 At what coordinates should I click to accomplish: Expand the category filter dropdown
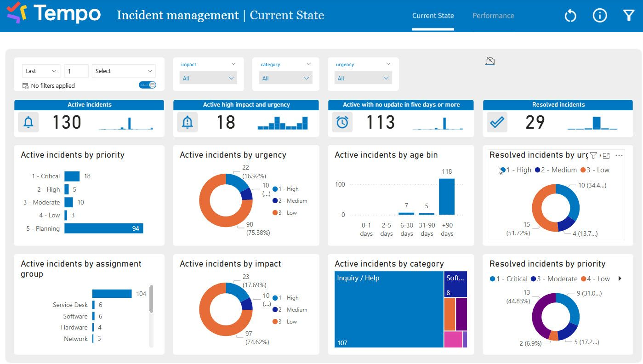[285, 78]
